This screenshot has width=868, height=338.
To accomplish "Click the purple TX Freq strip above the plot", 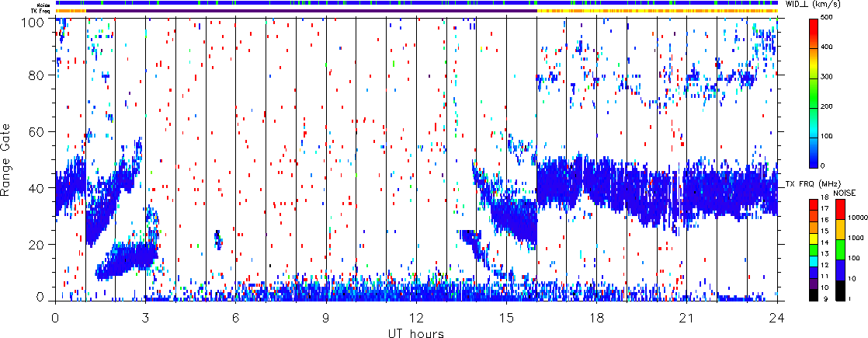I will pos(311,11).
